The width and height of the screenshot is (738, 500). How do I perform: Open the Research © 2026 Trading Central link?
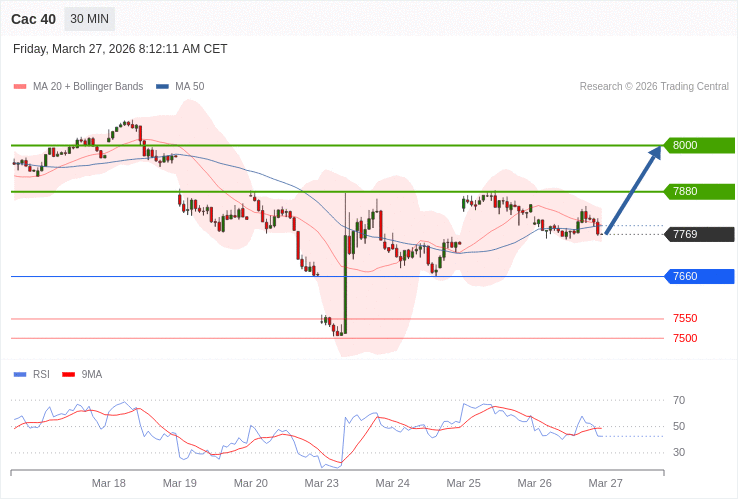coord(654,87)
